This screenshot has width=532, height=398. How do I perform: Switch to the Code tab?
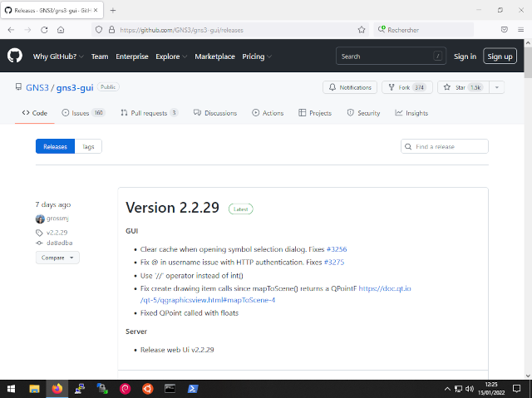(x=35, y=113)
